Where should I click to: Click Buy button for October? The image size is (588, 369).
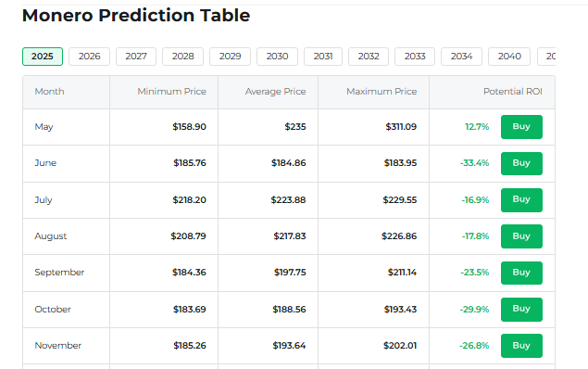click(x=521, y=310)
